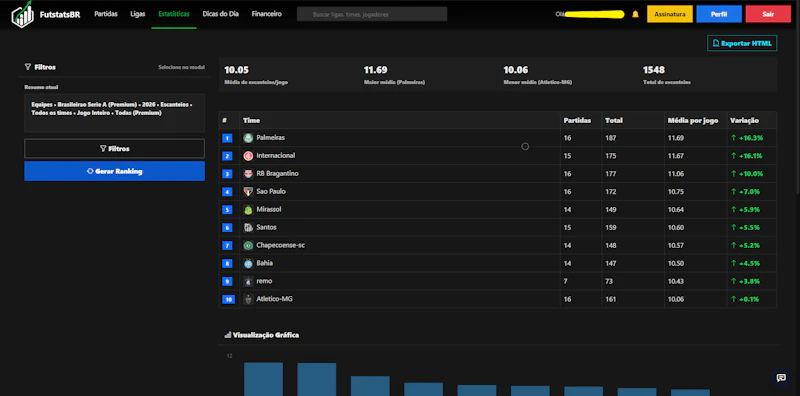Open the notifications bell
The width and height of the screenshot is (800, 396).
(x=635, y=14)
